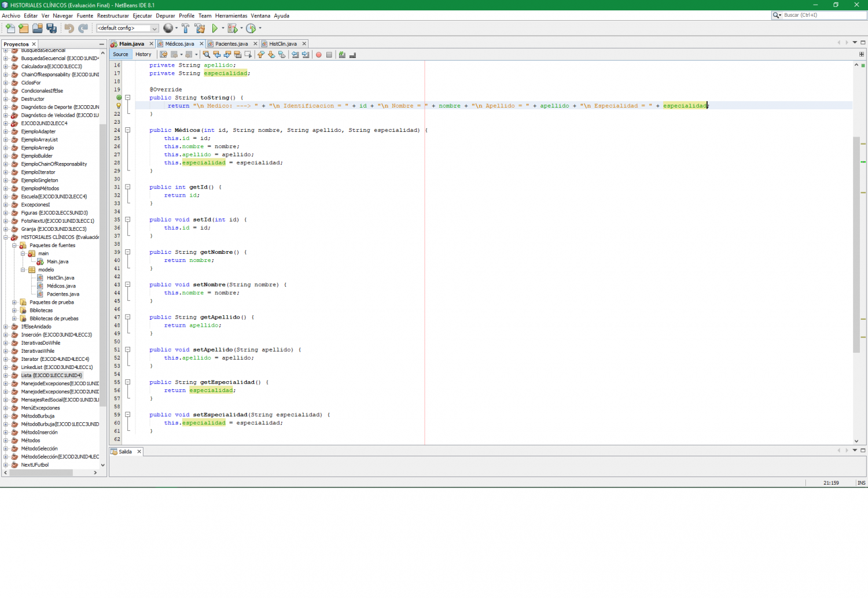This screenshot has width=868, height=598.
Task: Toggle code fold at line 24 constructor
Action: click(x=128, y=130)
